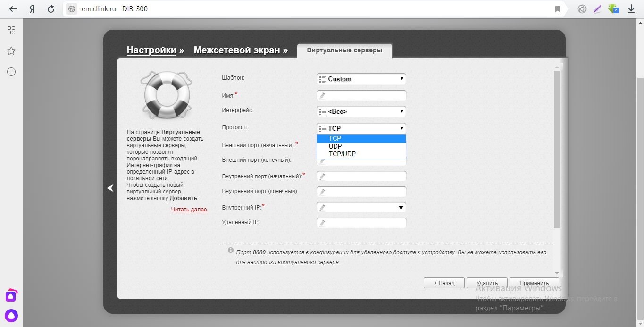Collapse help panel with white arrow
Image resolution: width=644 pixels, height=327 pixels.
[110, 188]
